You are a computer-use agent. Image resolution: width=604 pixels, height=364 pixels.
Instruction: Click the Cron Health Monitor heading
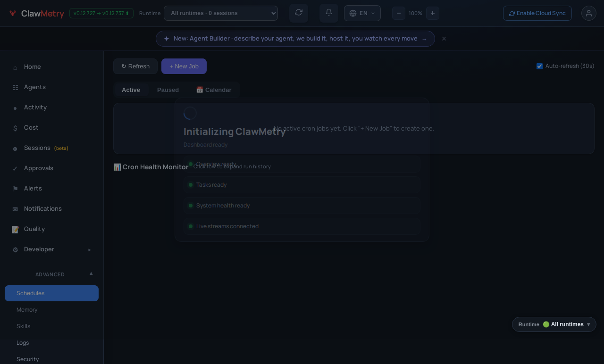click(151, 167)
